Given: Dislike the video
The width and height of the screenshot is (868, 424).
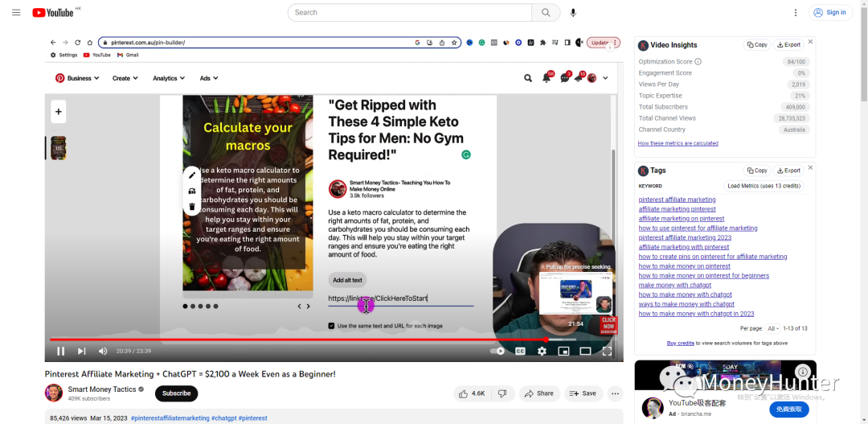Looking at the screenshot, I should point(502,393).
